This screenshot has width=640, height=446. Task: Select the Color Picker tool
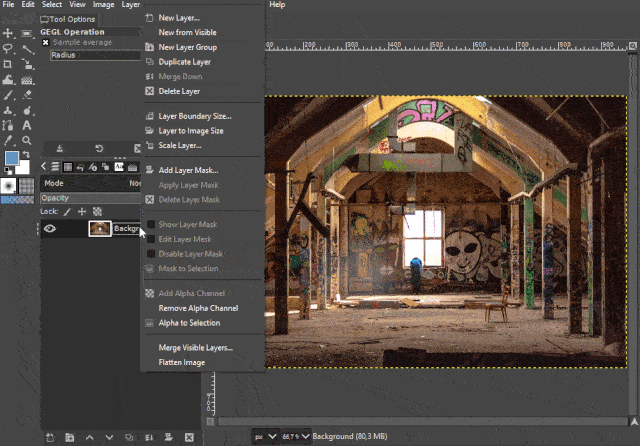8,141
